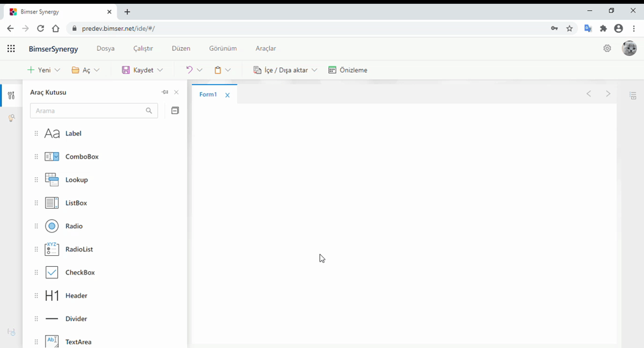Screen dimensions: 644x348
Task: Pin the Araç Kutusu panel
Action: pos(165,92)
